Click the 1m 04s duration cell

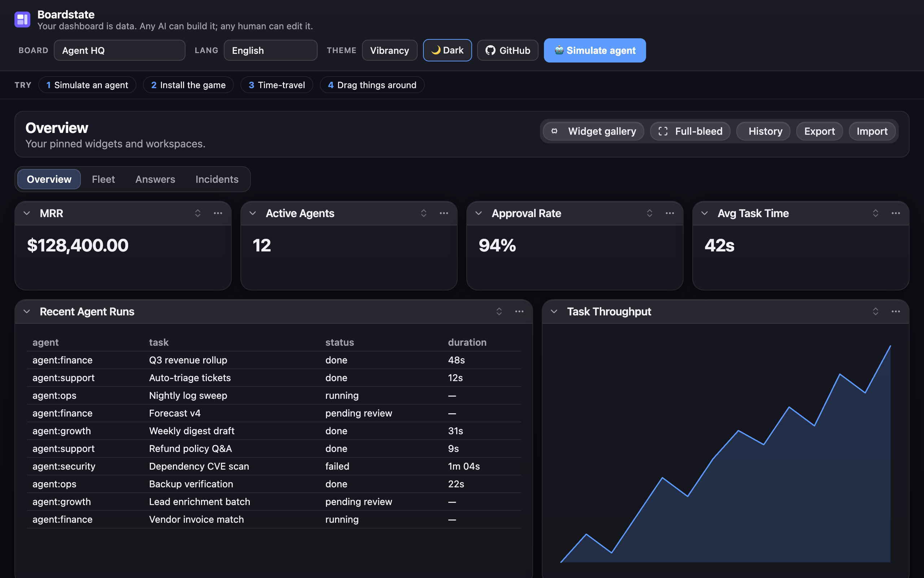pos(464,466)
